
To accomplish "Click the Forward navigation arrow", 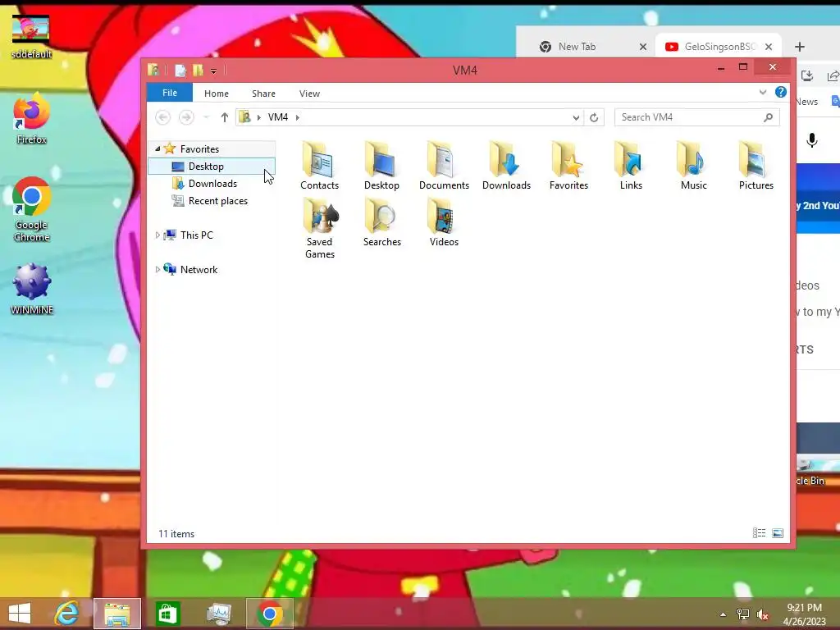I will pyautogui.click(x=186, y=117).
